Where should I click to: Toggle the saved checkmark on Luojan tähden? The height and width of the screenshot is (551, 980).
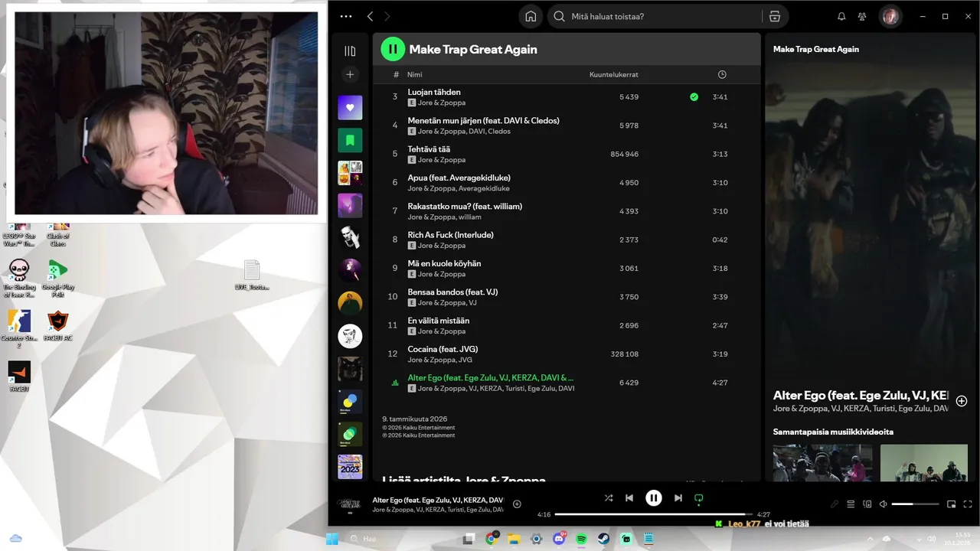[694, 97]
